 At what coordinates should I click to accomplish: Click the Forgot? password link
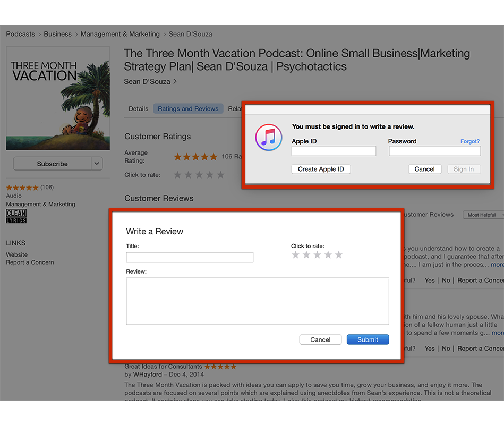click(x=470, y=141)
